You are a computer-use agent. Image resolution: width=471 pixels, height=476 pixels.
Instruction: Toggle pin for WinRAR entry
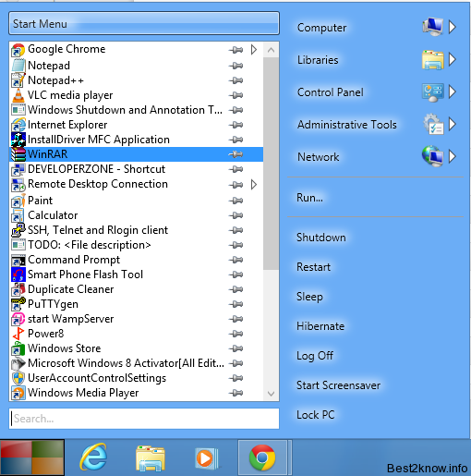(x=236, y=154)
